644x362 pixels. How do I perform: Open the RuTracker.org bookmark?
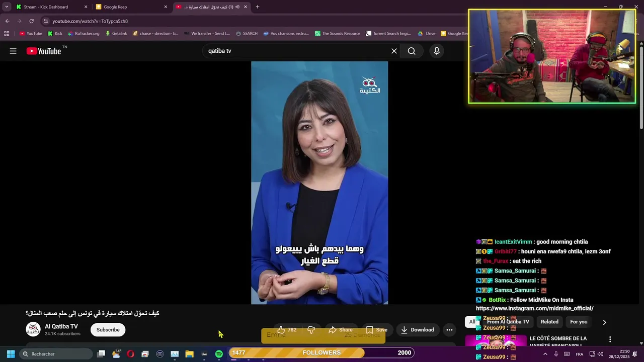[84, 34]
